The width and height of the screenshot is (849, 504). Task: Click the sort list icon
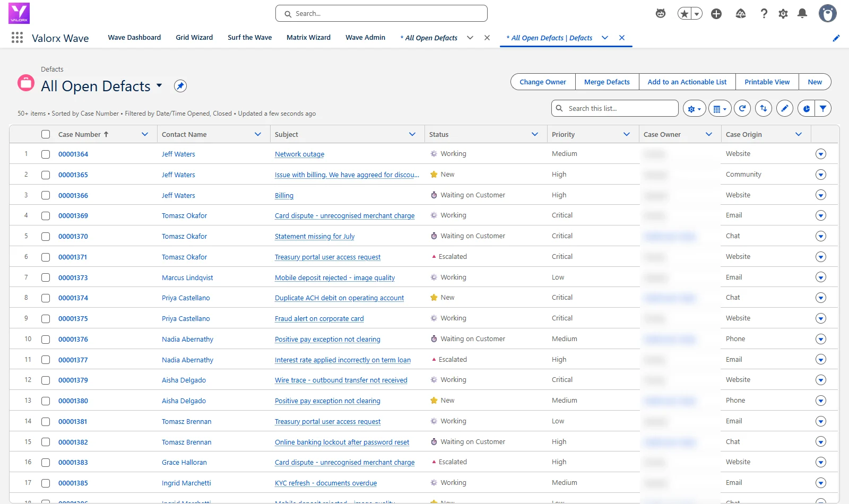(x=764, y=109)
